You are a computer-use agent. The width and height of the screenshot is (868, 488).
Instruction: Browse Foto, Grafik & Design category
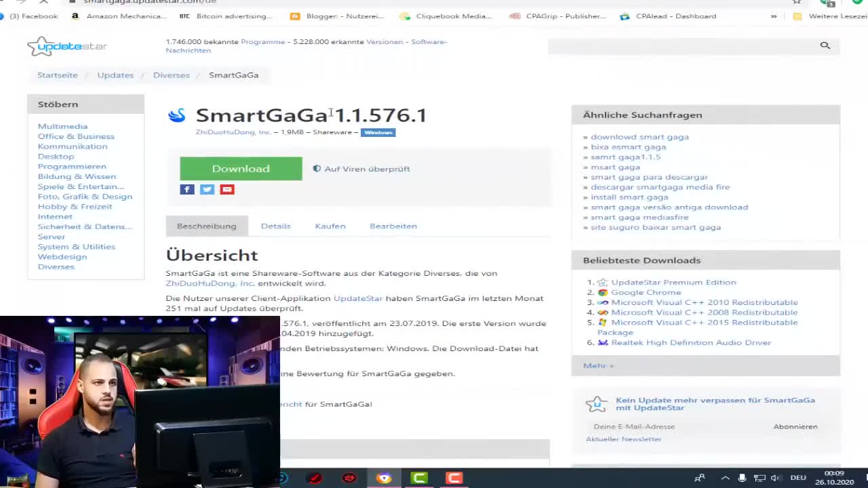[x=85, y=197]
